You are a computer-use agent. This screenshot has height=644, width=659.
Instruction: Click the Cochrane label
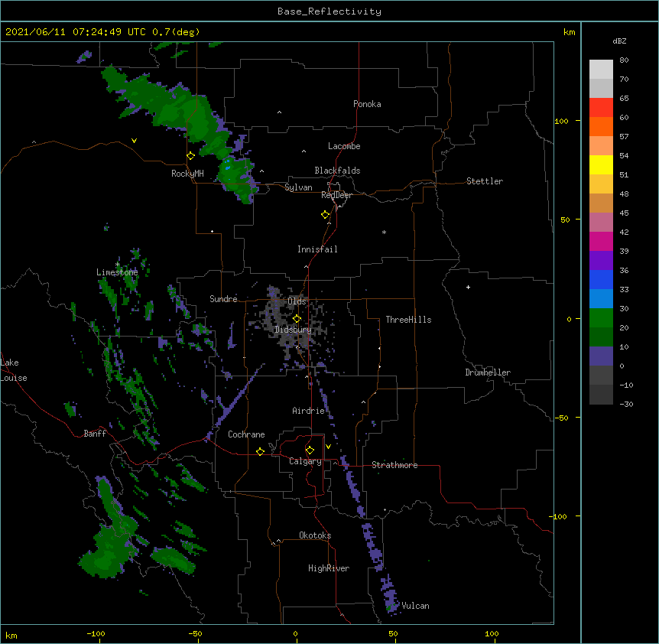(x=246, y=434)
